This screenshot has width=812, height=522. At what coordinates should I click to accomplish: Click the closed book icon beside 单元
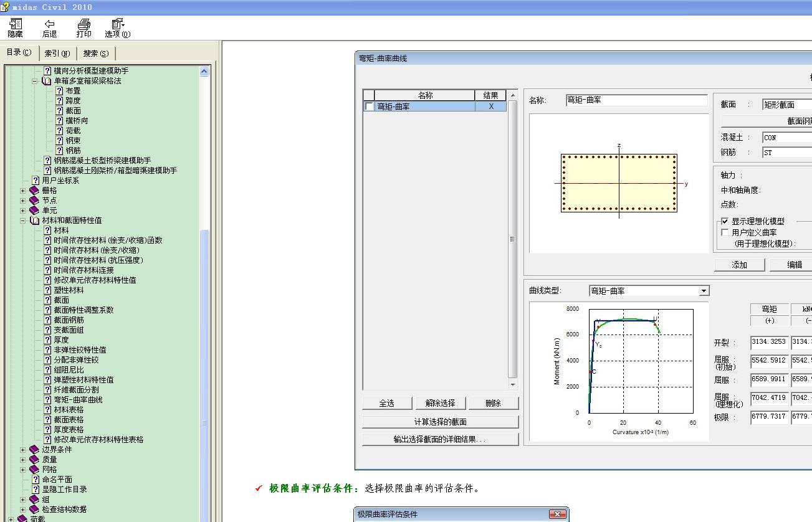[x=34, y=211]
